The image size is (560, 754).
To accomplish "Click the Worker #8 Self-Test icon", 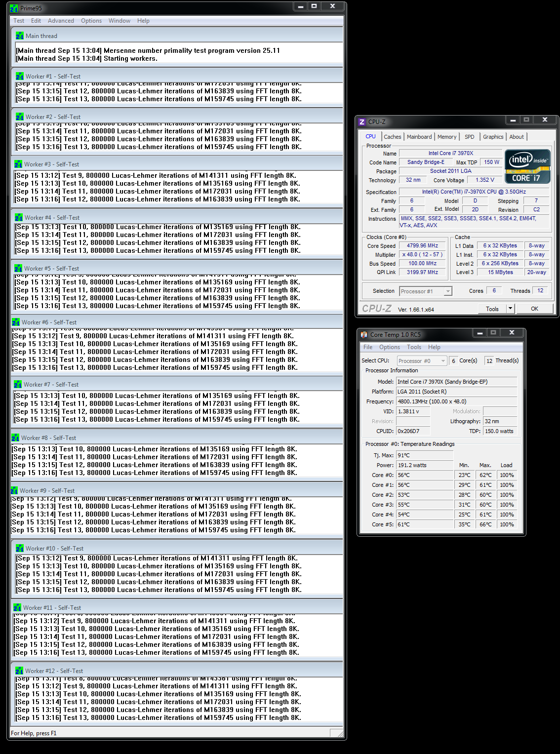I will [15, 438].
